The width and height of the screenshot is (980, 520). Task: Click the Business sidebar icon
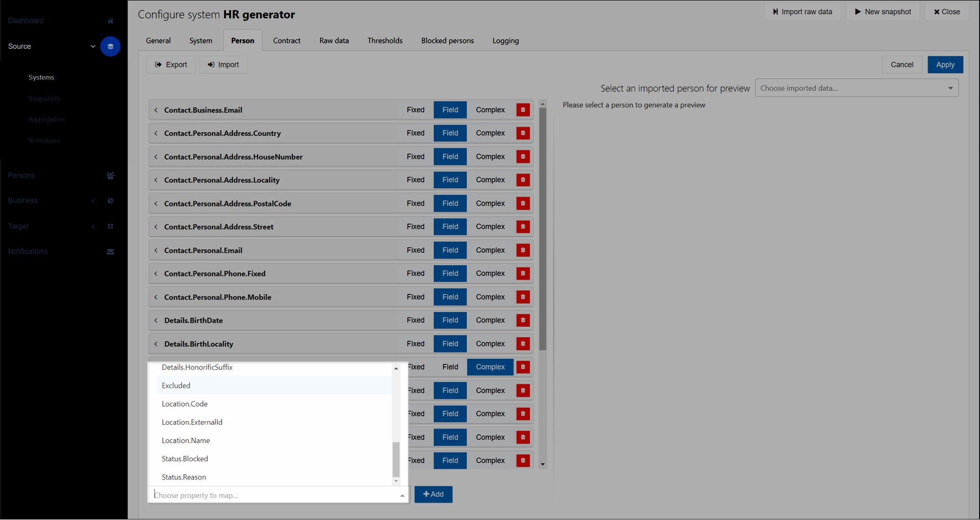pyautogui.click(x=110, y=201)
